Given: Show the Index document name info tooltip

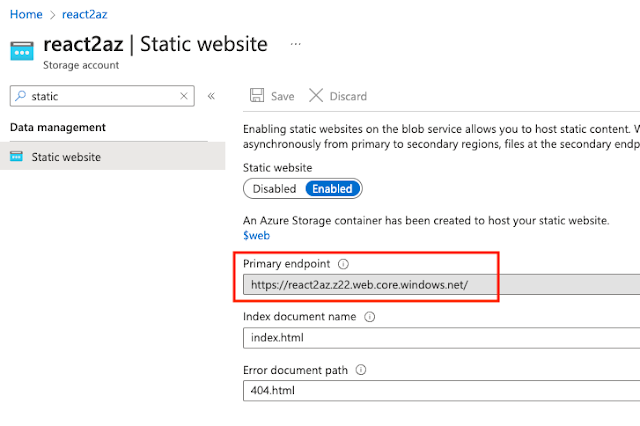Looking at the screenshot, I should pos(369,317).
